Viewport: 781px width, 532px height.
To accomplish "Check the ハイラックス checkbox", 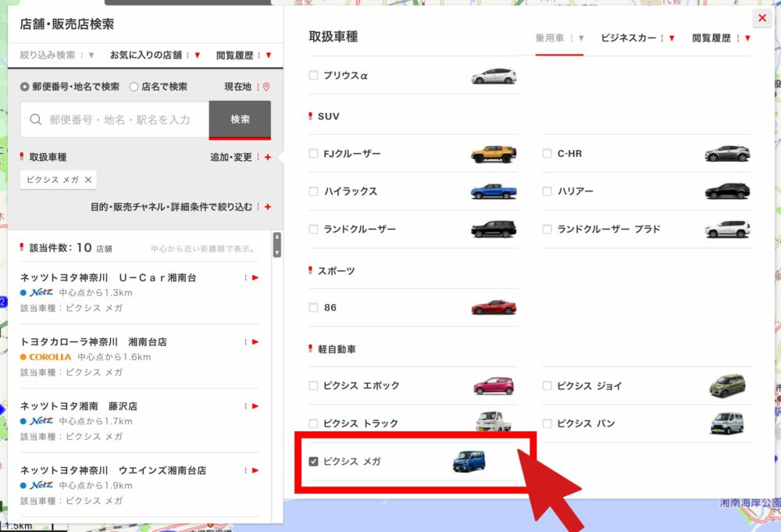I will (313, 191).
